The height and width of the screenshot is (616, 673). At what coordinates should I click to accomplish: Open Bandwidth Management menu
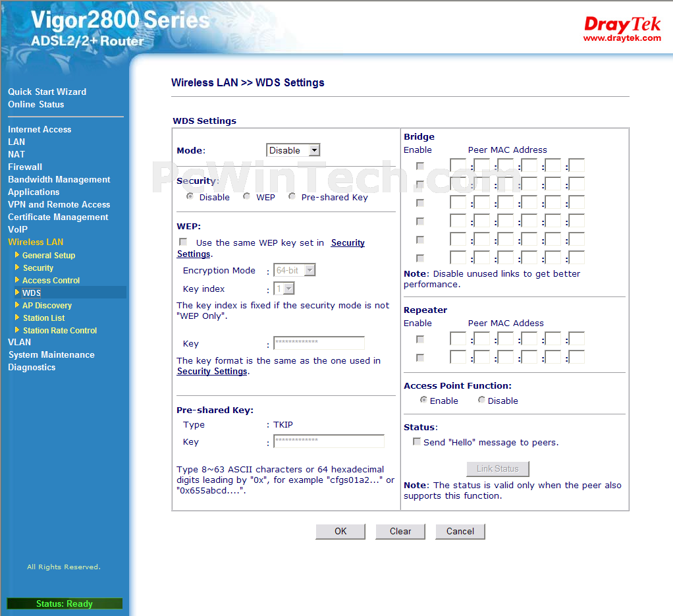pos(59,179)
